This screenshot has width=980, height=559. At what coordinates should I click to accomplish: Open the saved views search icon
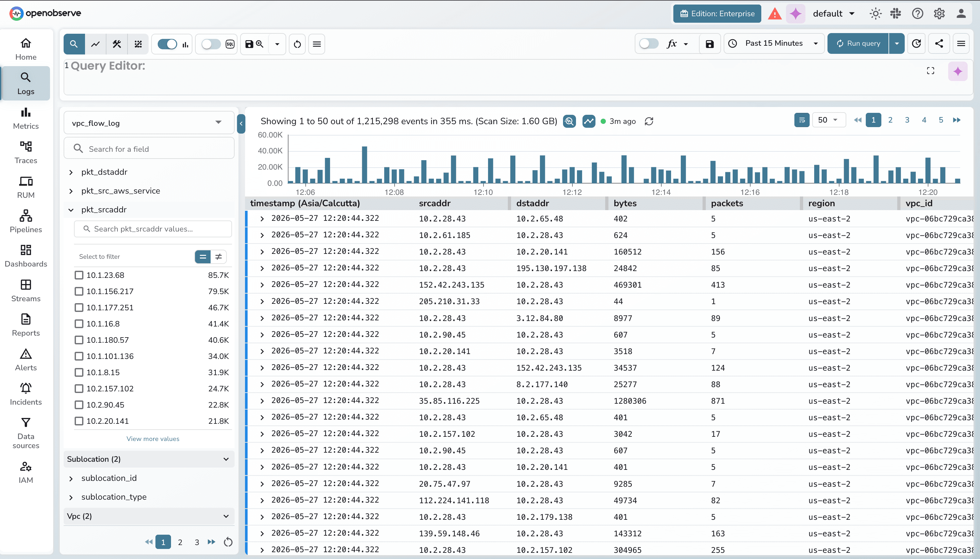pos(254,44)
